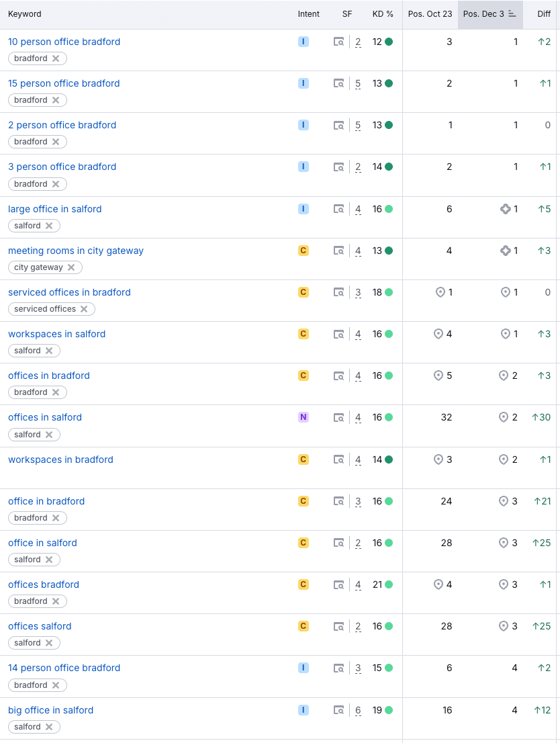Click SERP features icon for 'offices in salford'
The image size is (560, 743).
pos(339,418)
